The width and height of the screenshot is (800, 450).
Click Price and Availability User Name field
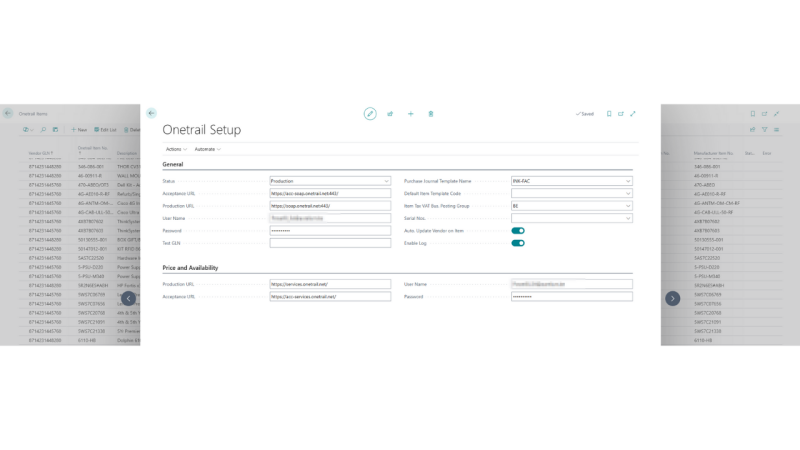[572, 284]
